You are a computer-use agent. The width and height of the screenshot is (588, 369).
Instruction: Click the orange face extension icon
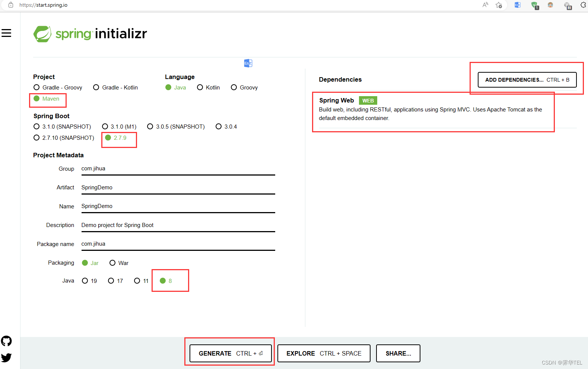[x=550, y=5]
